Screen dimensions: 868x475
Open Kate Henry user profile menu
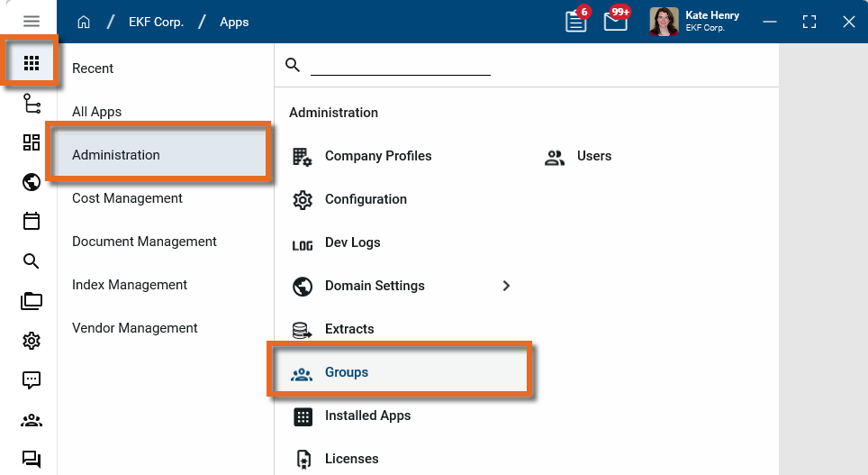tap(694, 22)
